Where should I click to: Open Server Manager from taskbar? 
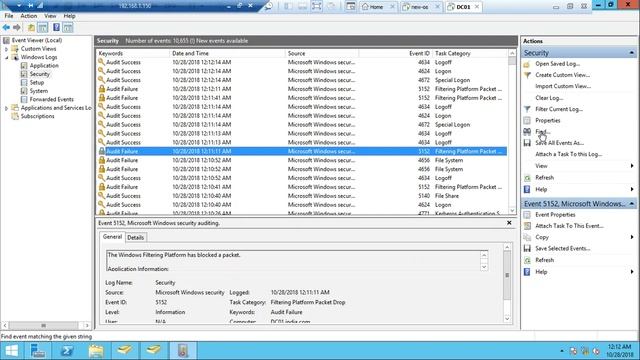(x=38, y=351)
